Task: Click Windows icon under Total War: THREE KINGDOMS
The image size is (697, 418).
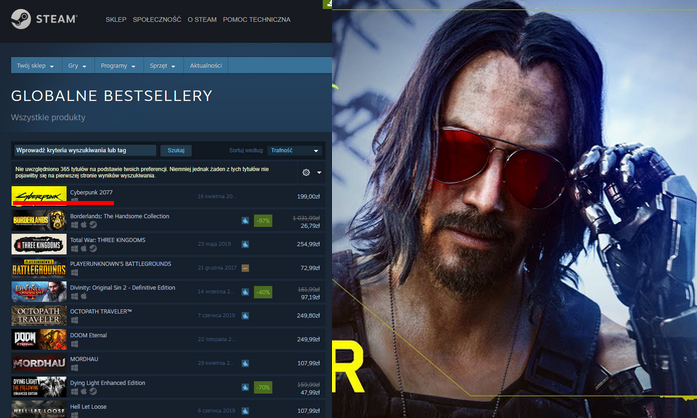Action: (74, 249)
